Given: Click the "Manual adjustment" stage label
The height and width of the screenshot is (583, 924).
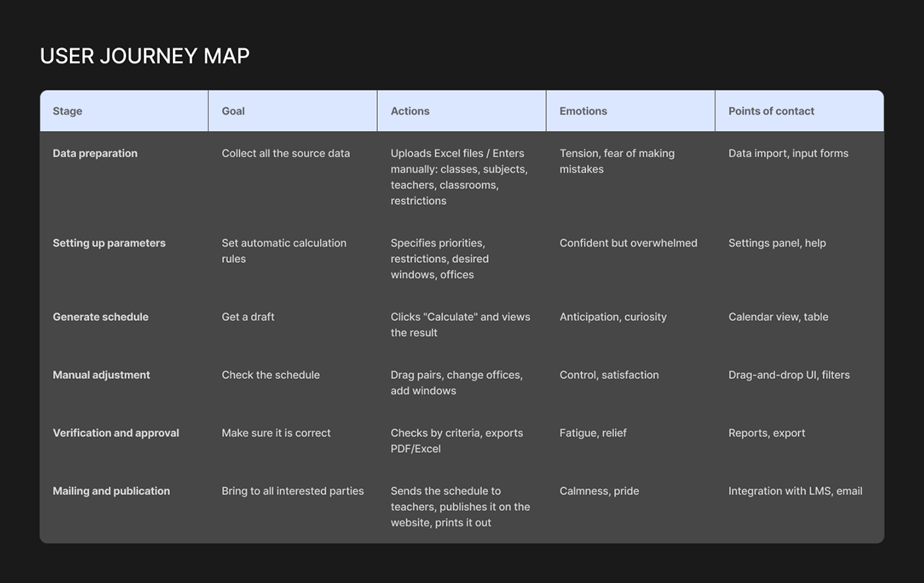Looking at the screenshot, I should 101,375.
